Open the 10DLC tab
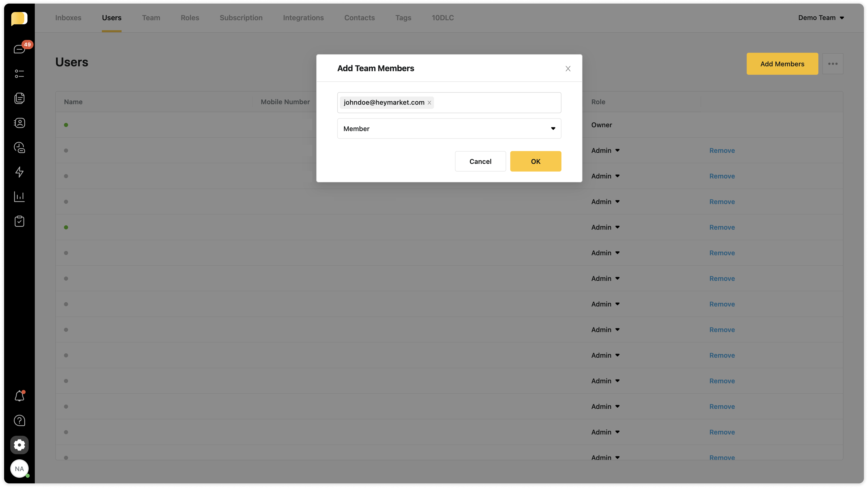The image size is (868, 488). click(x=443, y=17)
